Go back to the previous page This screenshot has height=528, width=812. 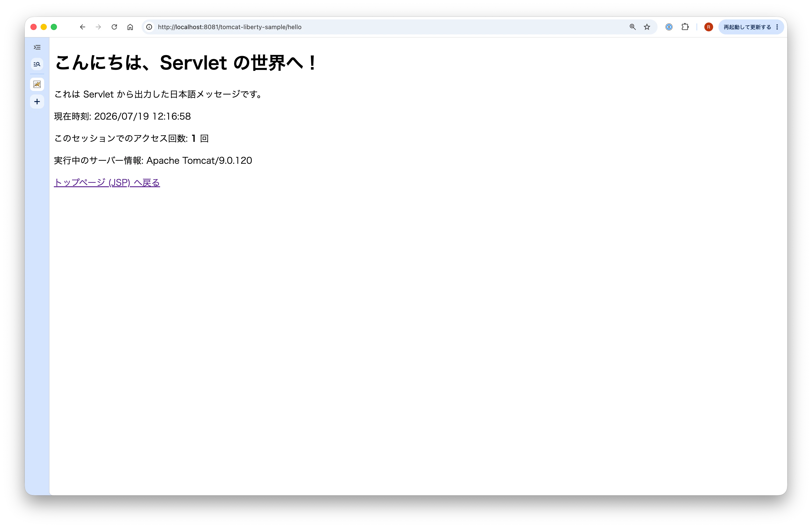[82, 27]
